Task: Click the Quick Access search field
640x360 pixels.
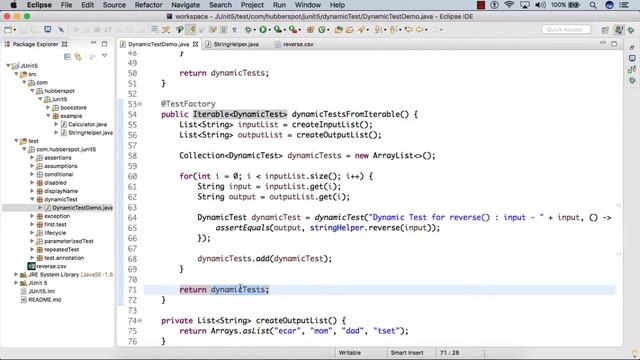Action: click(x=566, y=29)
